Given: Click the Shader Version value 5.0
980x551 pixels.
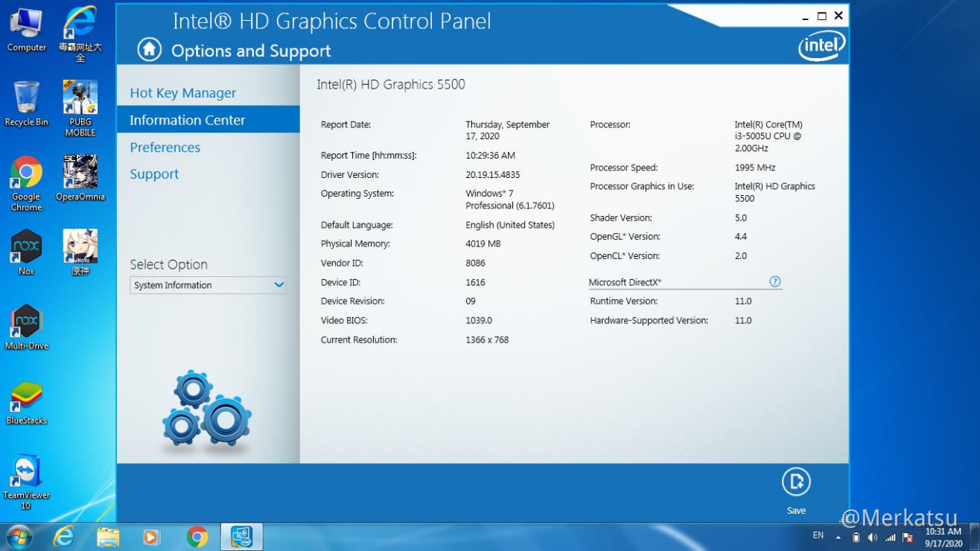Looking at the screenshot, I should (741, 218).
